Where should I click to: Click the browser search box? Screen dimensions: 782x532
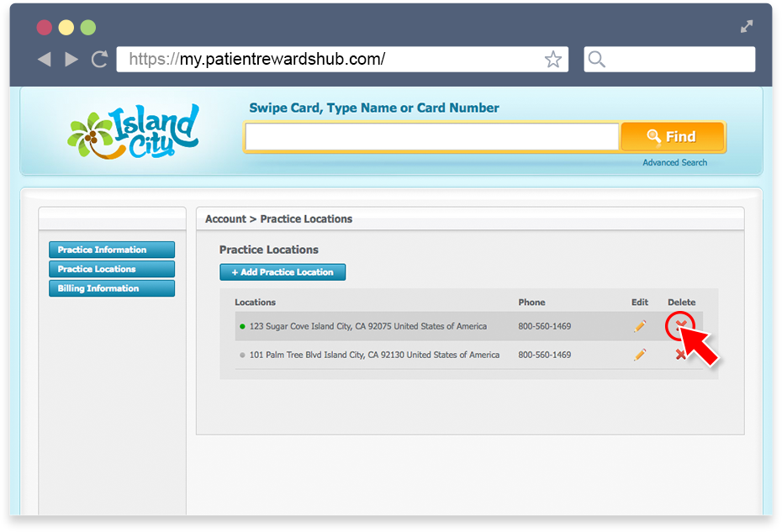click(x=669, y=60)
